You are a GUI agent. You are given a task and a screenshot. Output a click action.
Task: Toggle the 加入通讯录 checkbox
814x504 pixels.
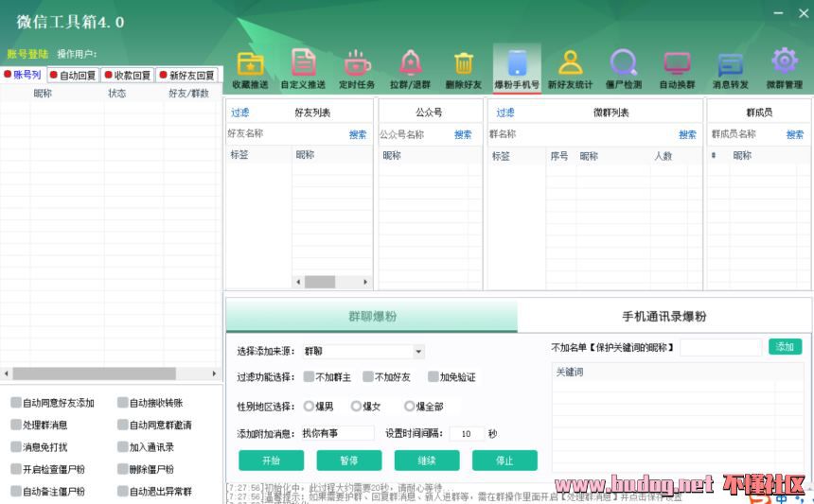[122, 447]
